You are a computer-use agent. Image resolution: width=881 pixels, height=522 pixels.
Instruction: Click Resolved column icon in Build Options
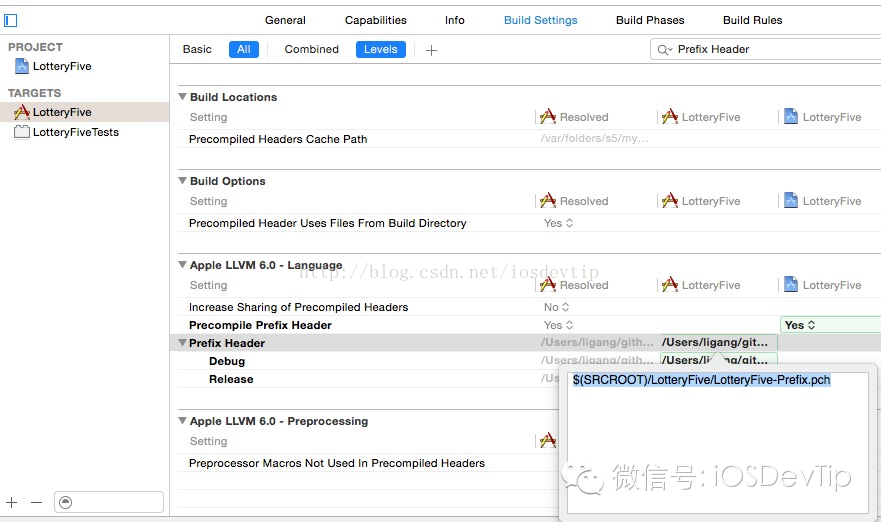coord(548,200)
